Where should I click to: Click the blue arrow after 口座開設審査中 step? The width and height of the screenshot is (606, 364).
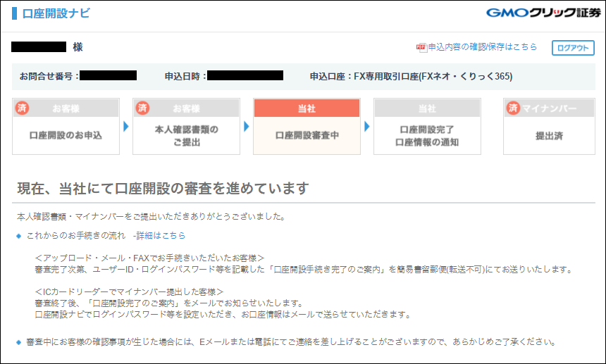[x=367, y=126]
